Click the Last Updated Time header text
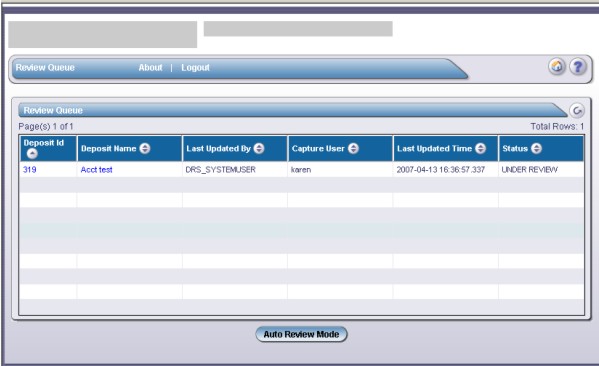This screenshot has height=366, width=599. (434, 149)
